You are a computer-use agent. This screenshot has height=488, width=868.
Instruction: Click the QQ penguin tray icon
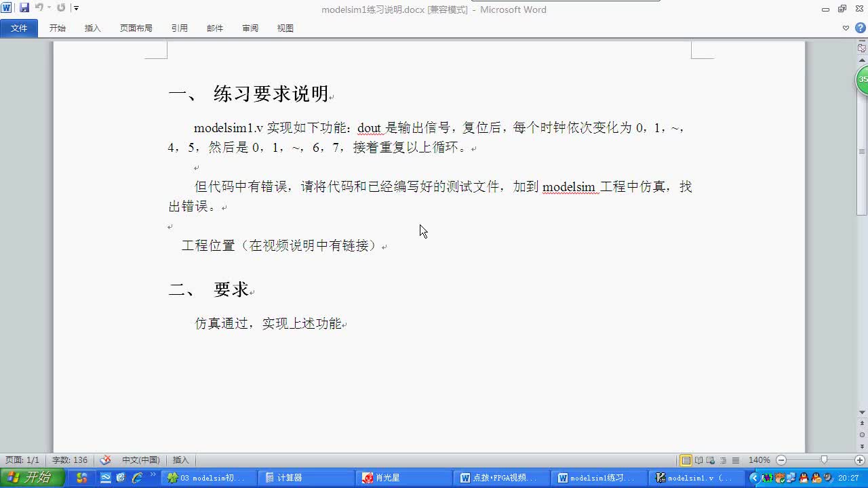point(804,478)
